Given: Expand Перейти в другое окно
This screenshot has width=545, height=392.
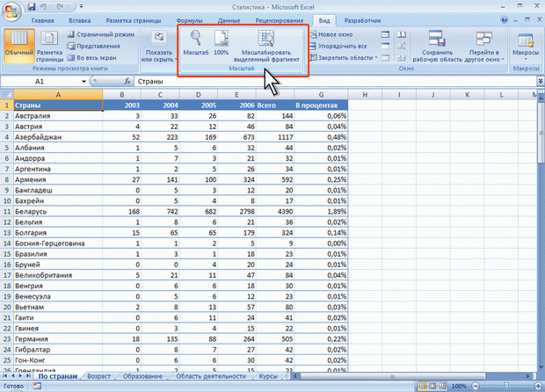Looking at the screenshot, I should tap(484, 46).
